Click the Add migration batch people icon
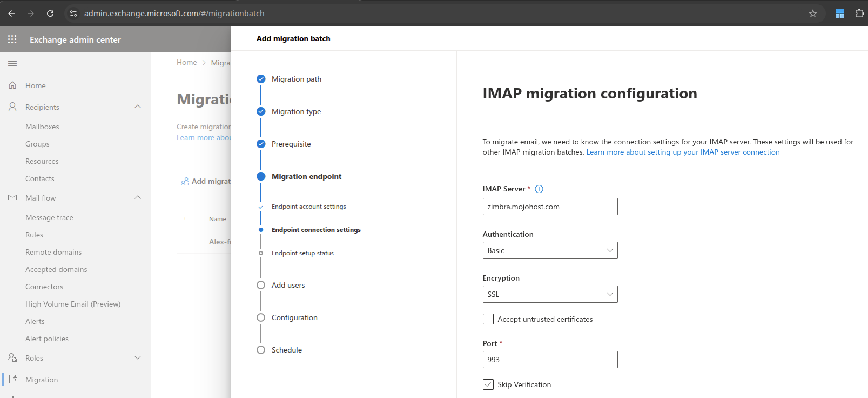This screenshot has width=868, height=398. [x=185, y=182]
